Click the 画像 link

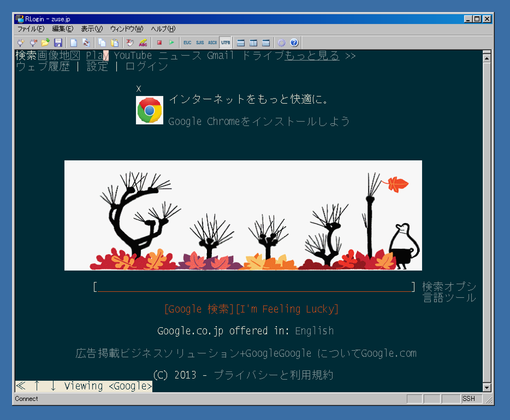coord(48,56)
